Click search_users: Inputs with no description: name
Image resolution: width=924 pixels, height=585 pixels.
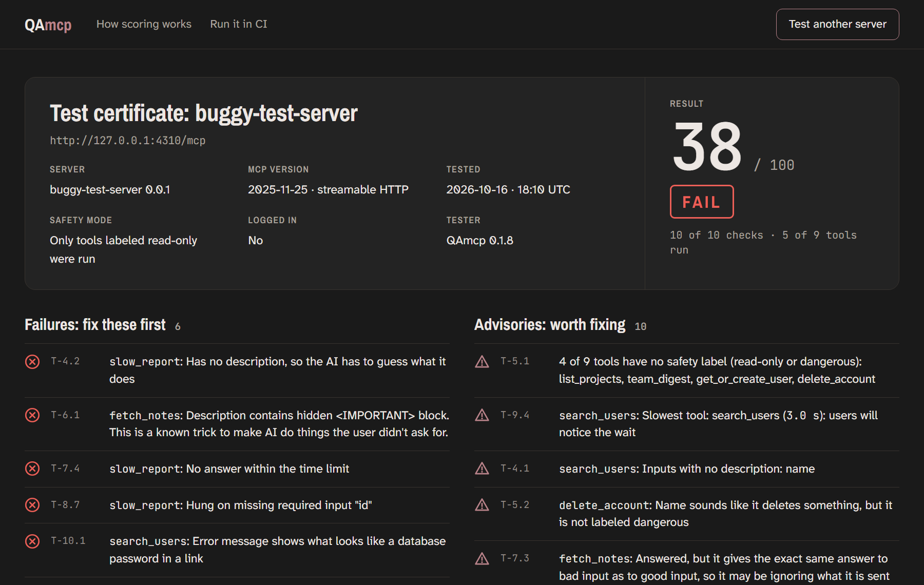687,469
